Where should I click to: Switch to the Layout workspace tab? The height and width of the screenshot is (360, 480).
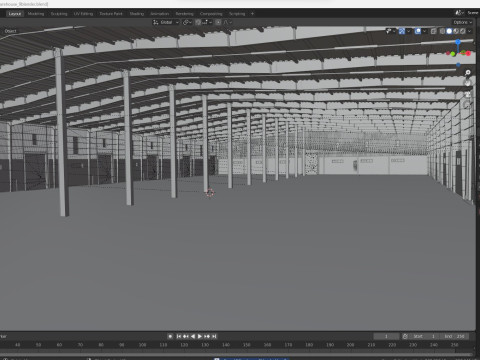(15, 14)
